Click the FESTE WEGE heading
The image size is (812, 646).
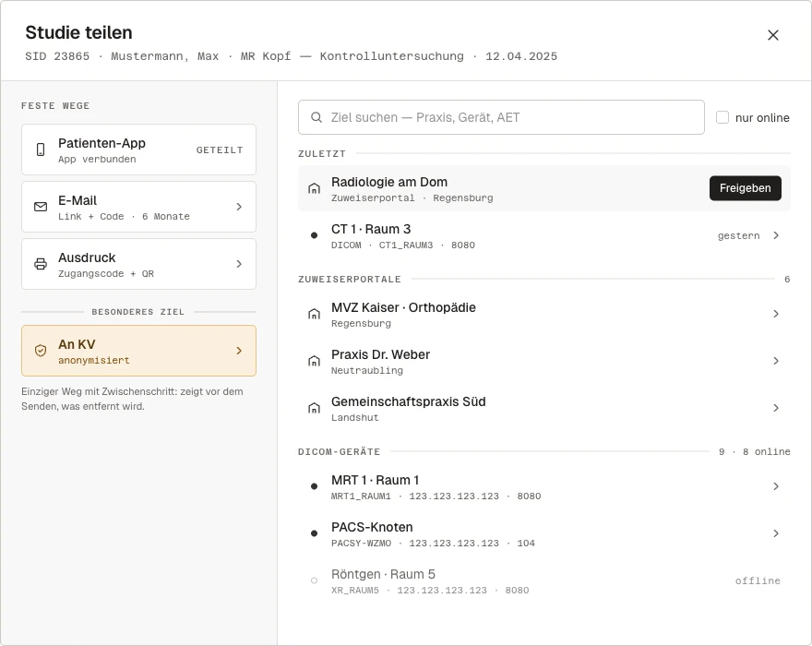pos(55,106)
